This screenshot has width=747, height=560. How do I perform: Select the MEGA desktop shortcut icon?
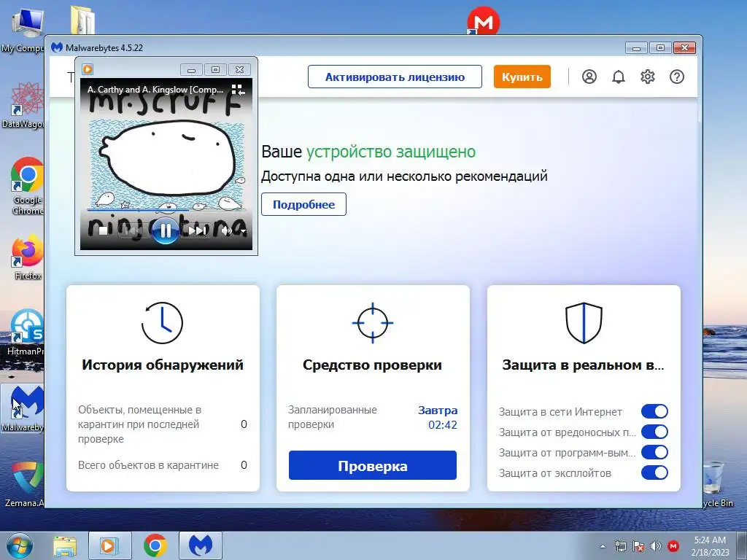pyautogui.click(x=483, y=21)
